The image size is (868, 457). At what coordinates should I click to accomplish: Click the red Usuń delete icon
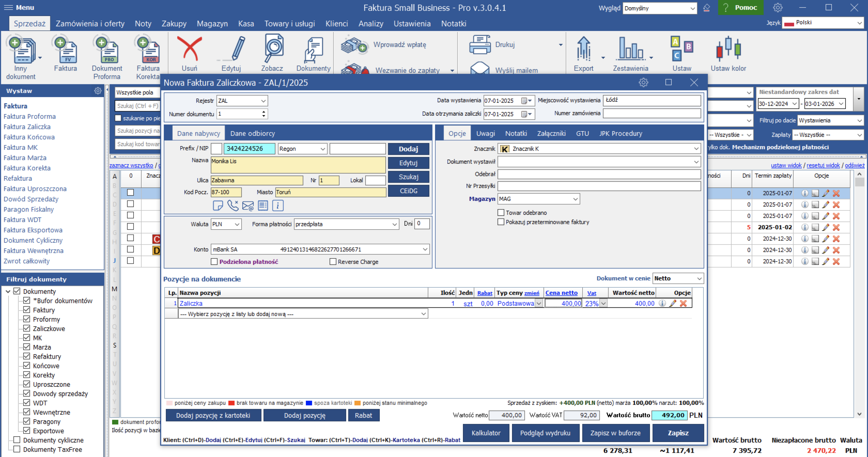(x=189, y=49)
